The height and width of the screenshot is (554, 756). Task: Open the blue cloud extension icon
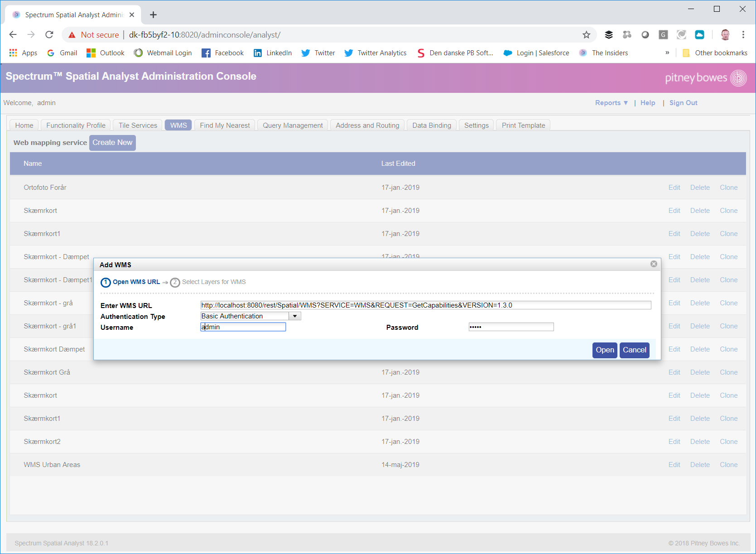[x=699, y=34]
